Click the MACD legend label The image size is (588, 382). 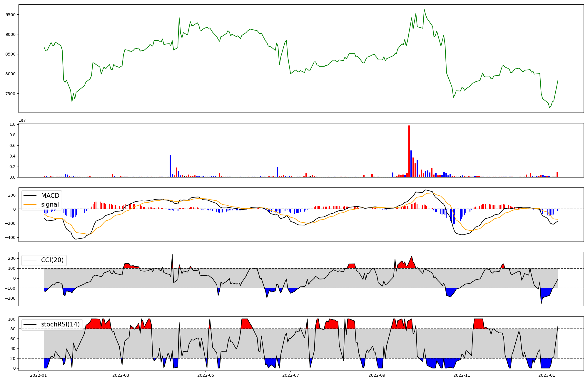click(50, 196)
